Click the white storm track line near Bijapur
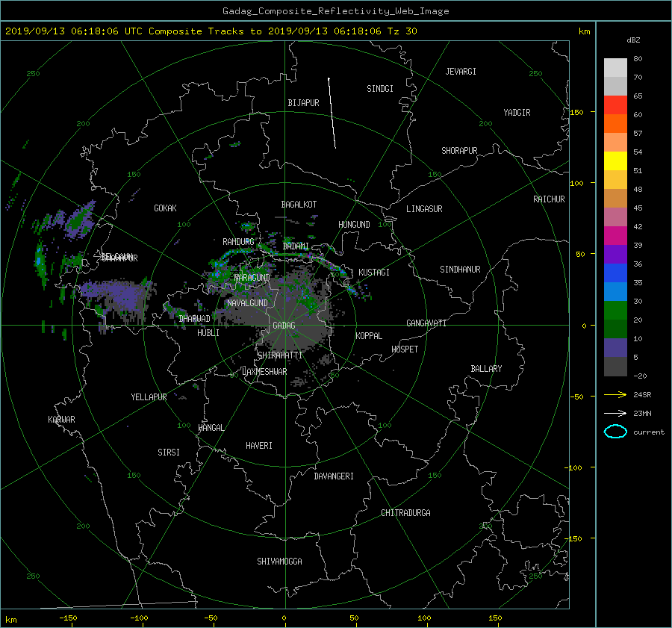The width and height of the screenshot is (672, 628). pyautogui.click(x=332, y=114)
